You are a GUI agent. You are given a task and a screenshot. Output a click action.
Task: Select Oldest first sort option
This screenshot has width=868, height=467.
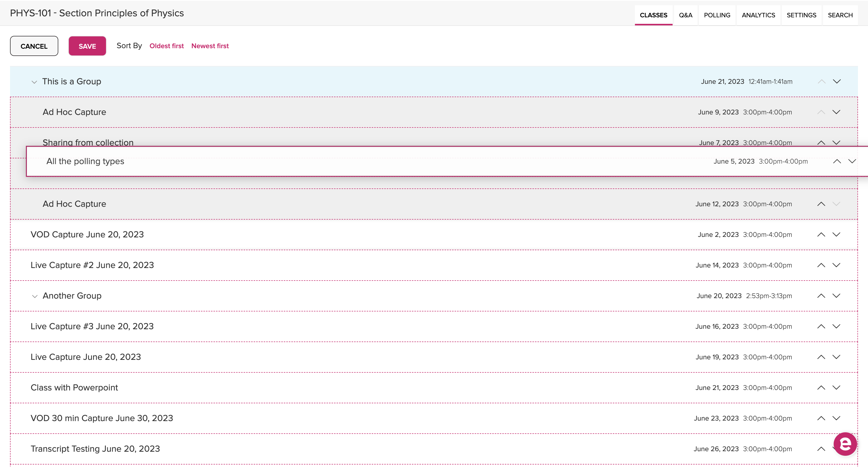point(166,45)
